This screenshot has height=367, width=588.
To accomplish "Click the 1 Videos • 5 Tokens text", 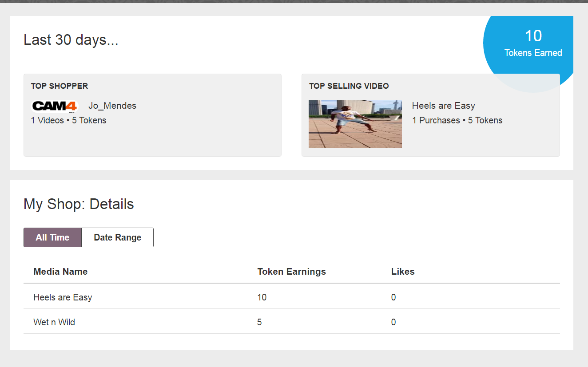I will [68, 120].
